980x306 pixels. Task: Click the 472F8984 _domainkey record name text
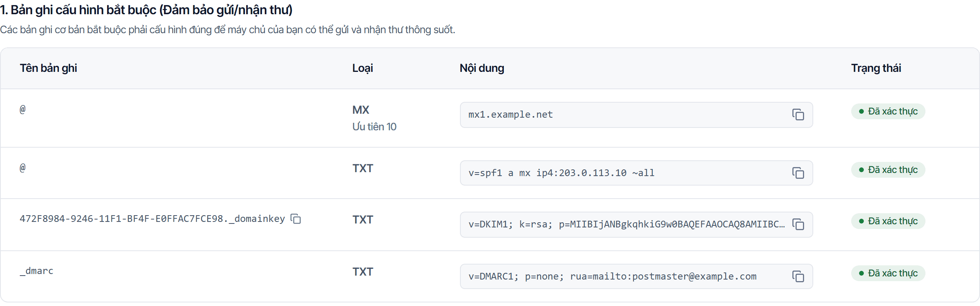[x=152, y=219]
